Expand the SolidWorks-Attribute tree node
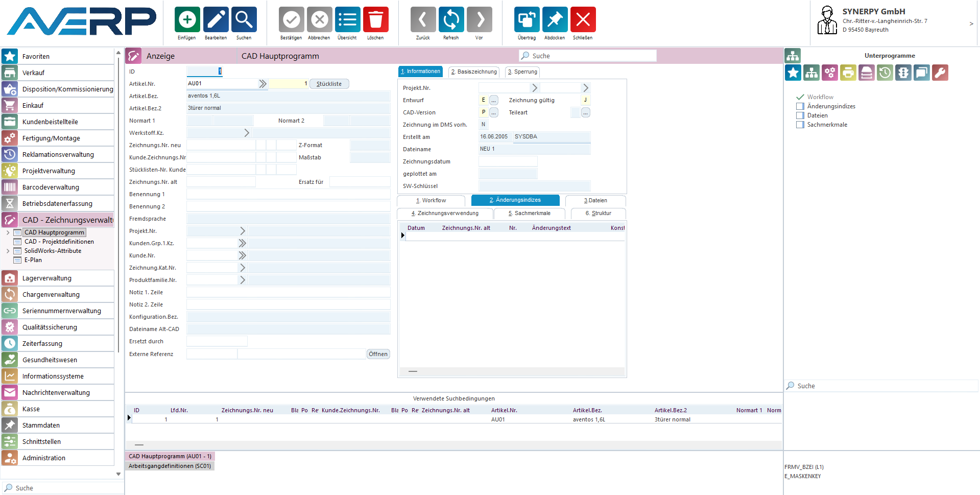980x495 pixels. 8,251
